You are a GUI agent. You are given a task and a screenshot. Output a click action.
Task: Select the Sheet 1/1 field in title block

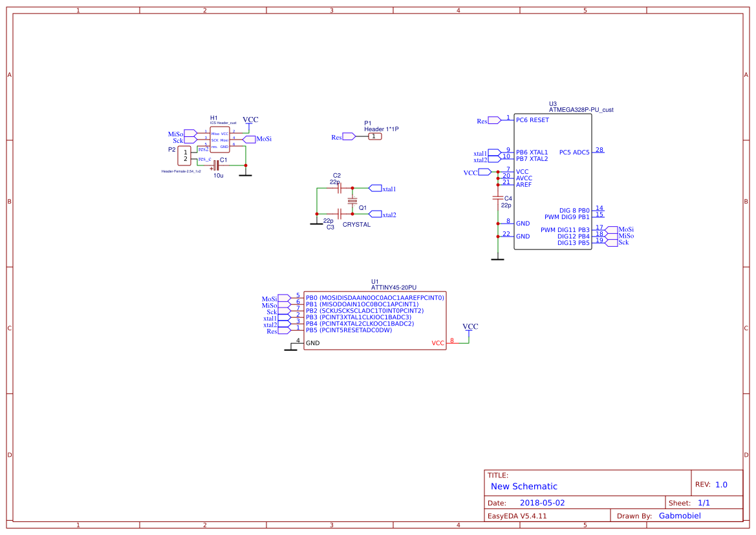[x=690, y=502]
